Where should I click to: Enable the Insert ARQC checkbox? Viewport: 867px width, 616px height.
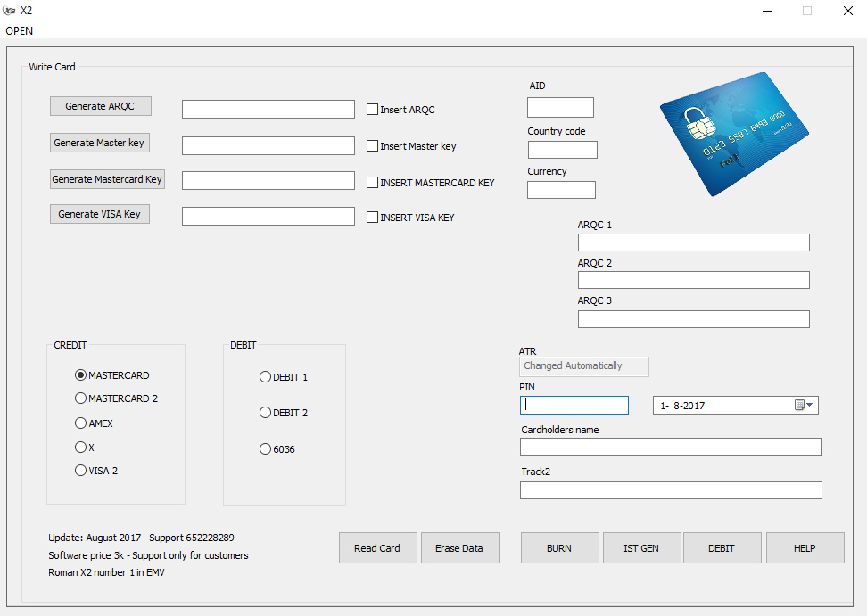[372, 110]
